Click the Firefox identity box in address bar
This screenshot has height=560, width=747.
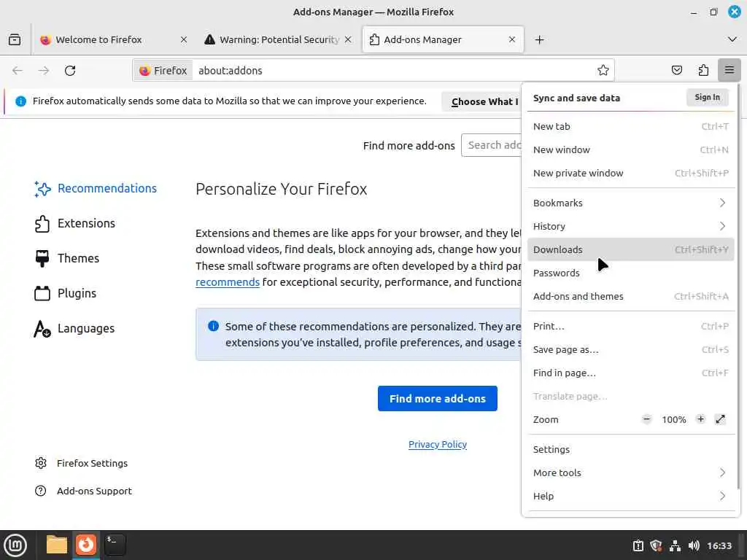coord(163,71)
